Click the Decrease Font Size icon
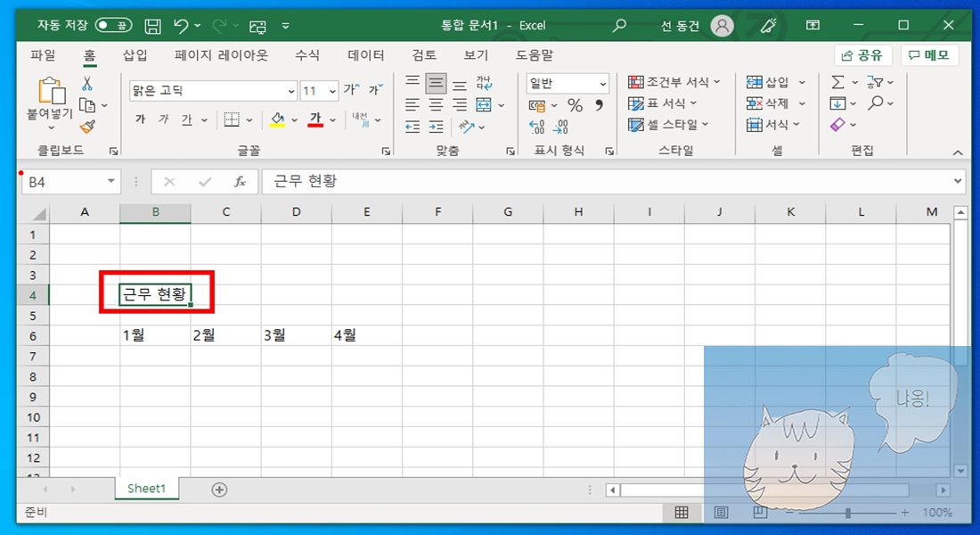This screenshot has width=980, height=535. (376, 90)
